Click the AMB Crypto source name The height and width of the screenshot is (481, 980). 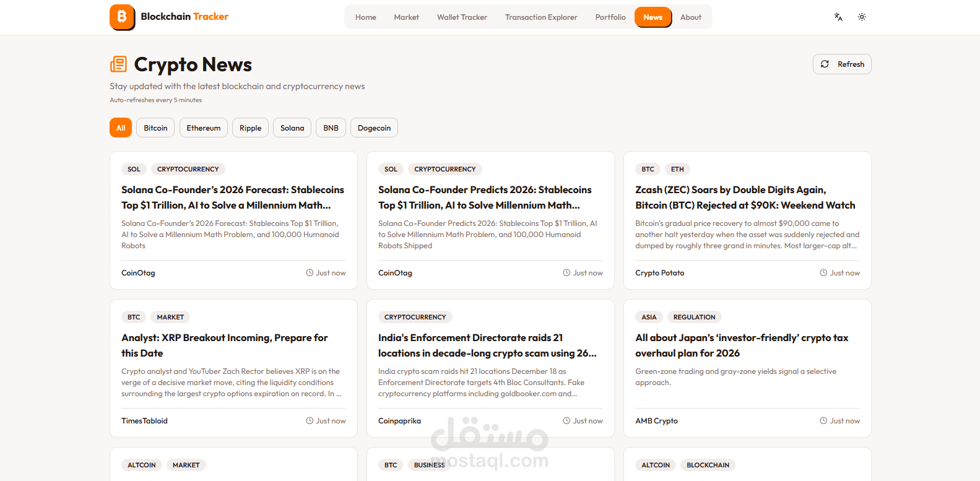pos(656,421)
